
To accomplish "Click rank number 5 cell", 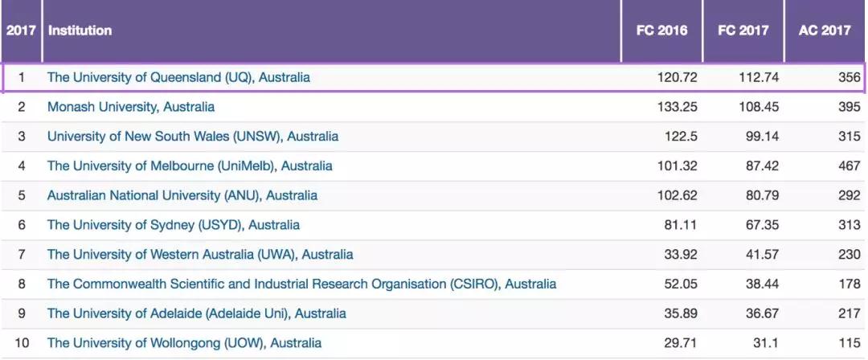I will click(22, 195).
